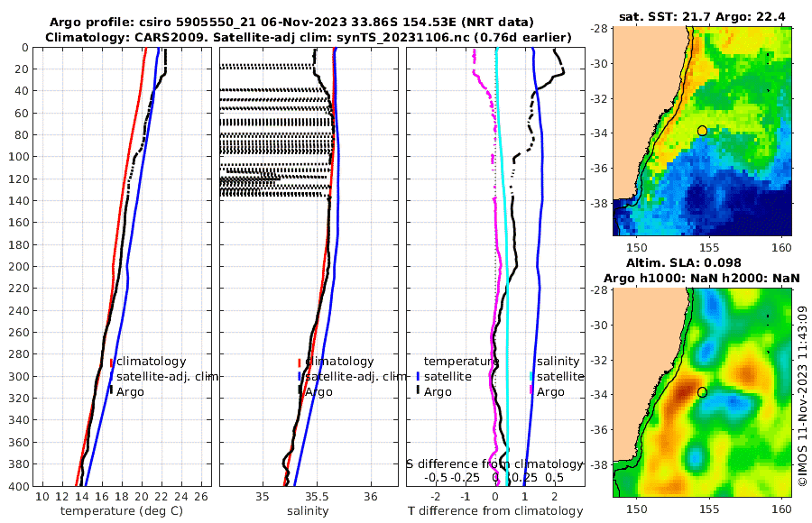Click longitude label 155 on SLA map
The width and height of the screenshot is (812, 523).
[709, 509]
